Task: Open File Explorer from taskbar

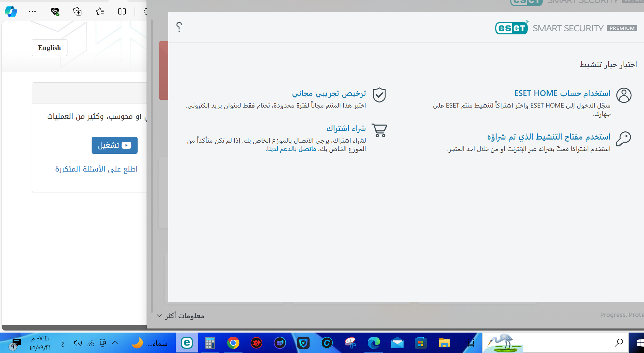Action: 444,343
